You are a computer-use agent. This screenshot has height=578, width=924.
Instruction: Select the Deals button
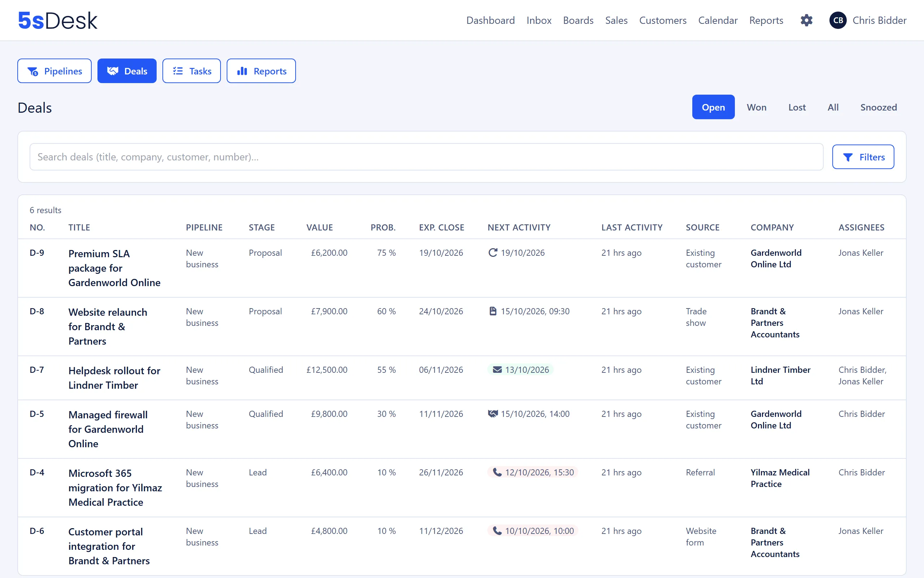pos(127,71)
